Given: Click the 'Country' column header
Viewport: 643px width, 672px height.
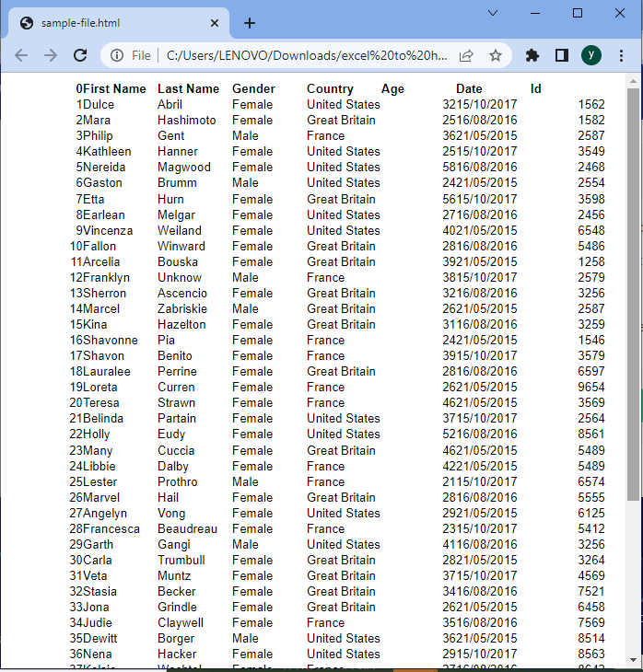Looking at the screenshot, I should click(x=330, y=89).
